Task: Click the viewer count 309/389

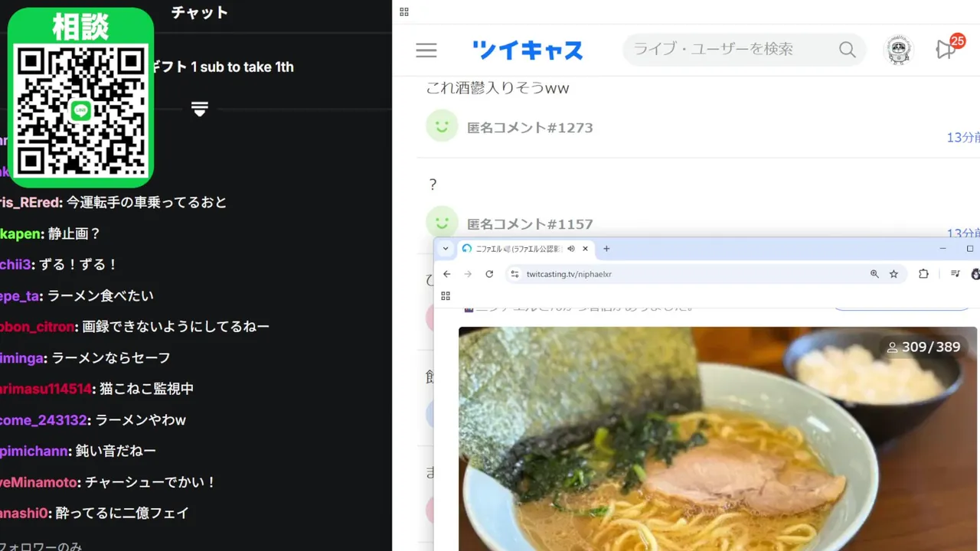Action: click(x=923, y=347)
